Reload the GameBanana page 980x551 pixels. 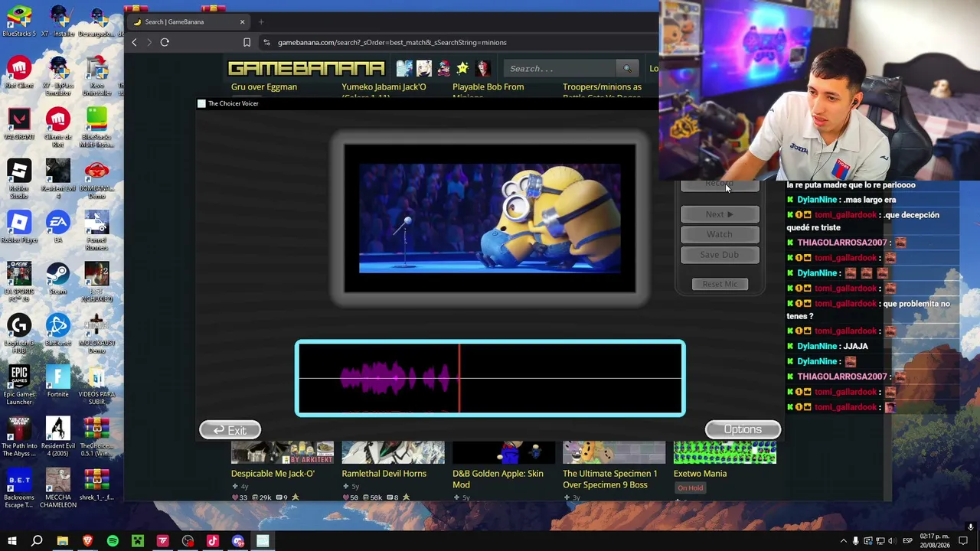[x=165, y=42]
